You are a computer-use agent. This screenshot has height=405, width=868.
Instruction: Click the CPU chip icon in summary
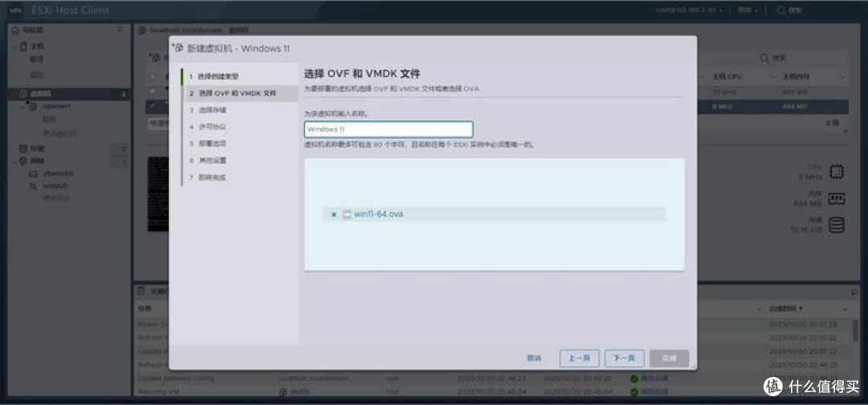click(x=836, y=172)
